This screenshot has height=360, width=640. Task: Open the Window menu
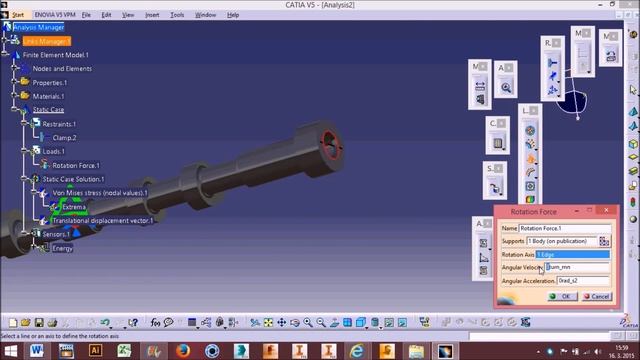pos(205,15)
